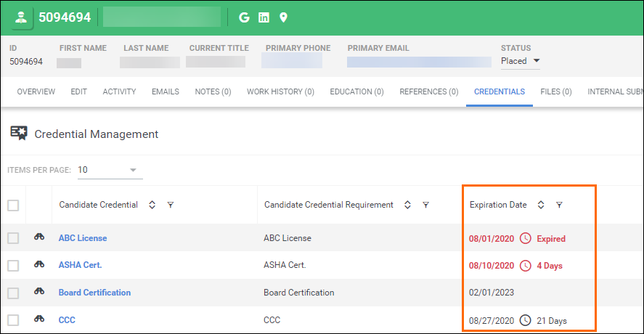Open filter for Expiration Date column
644x334 pixels.
coord(559,205)
